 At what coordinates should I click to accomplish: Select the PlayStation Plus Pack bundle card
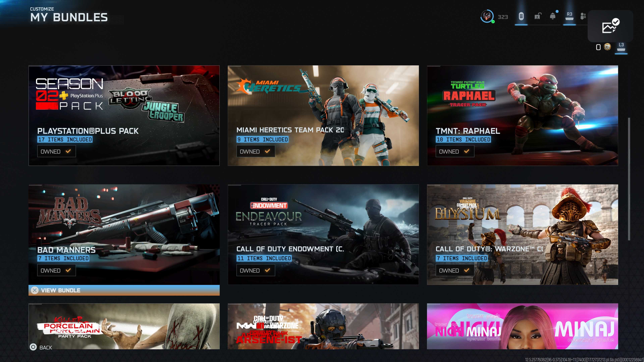(x=124, y=115)
